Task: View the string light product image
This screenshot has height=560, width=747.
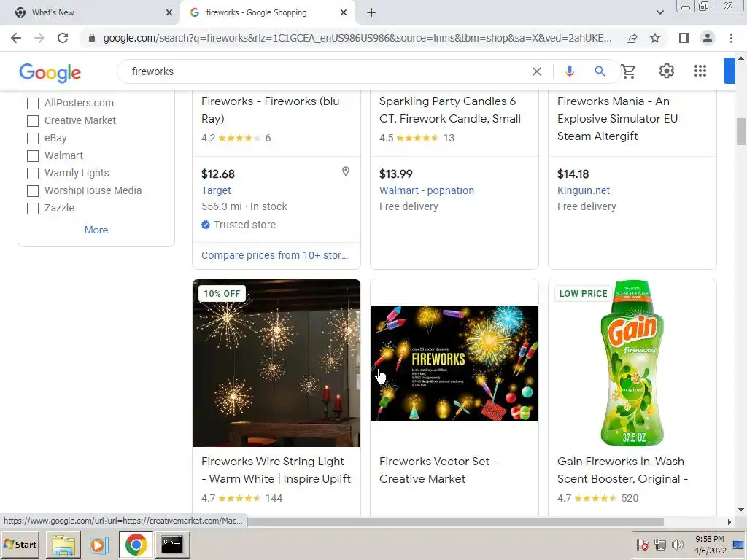Action: pos(276,363)
